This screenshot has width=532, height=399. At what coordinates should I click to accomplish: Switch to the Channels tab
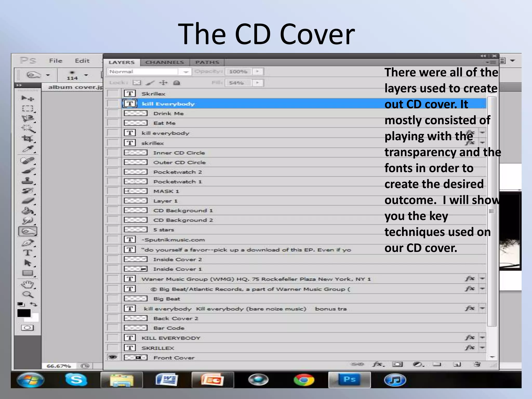click(x=165, y=62)
